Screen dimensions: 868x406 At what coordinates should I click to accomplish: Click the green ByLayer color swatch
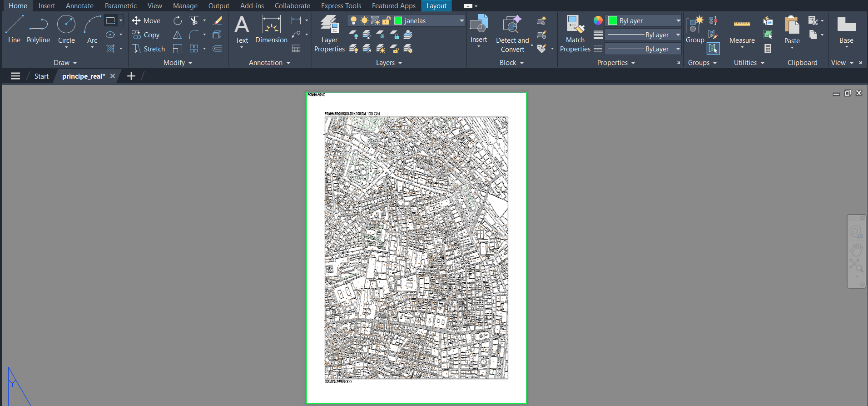tap(612, 20)
